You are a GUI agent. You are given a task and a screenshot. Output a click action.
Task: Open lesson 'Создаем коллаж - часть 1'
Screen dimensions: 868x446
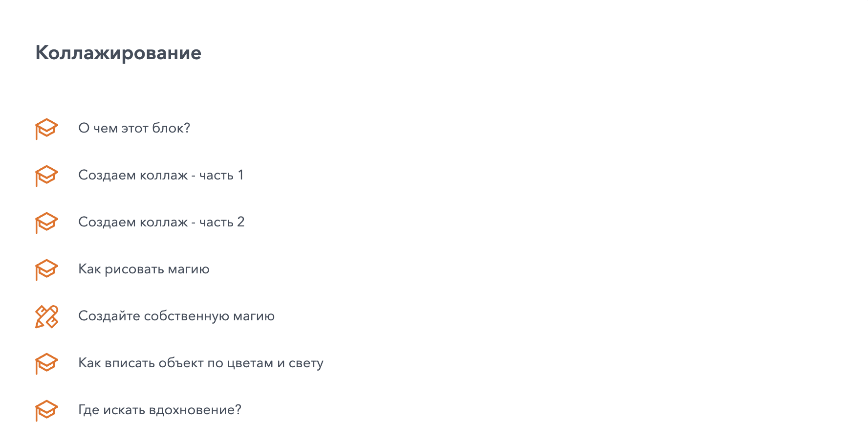[x=160, y=175]
